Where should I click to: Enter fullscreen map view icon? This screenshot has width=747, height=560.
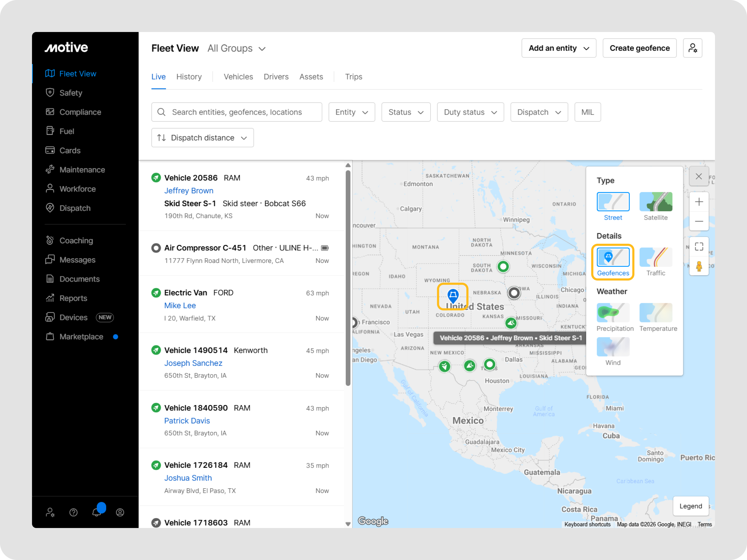pyautogui.click(x=699, y=247)
